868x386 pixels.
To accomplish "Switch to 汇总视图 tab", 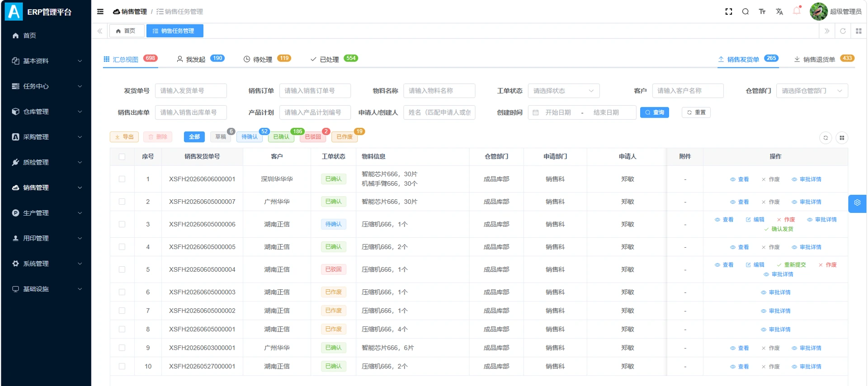I will (x=130, y=59).
